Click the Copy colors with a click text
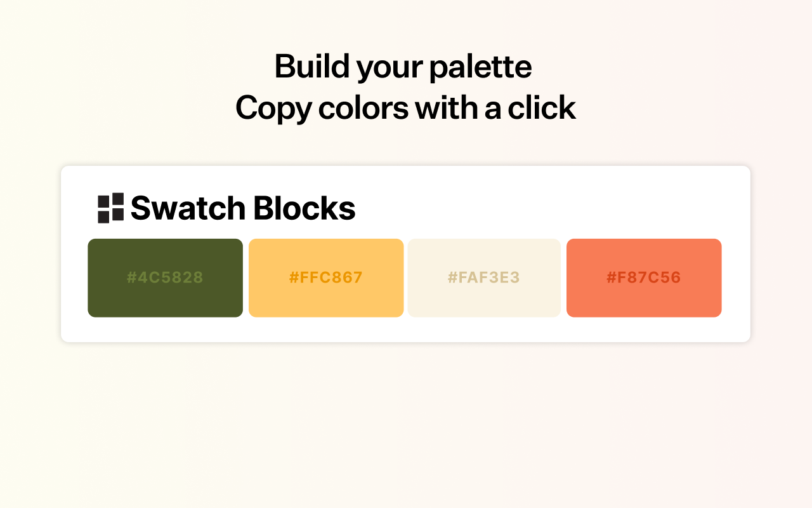 point(406,107)
